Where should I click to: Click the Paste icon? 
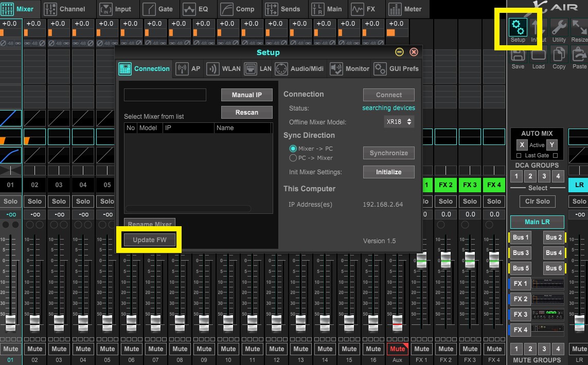pyautogui.click(x=579, y=55)
